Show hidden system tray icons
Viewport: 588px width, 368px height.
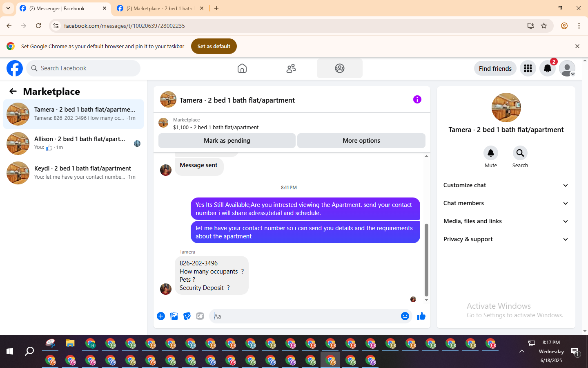click(x=522, y=351)
